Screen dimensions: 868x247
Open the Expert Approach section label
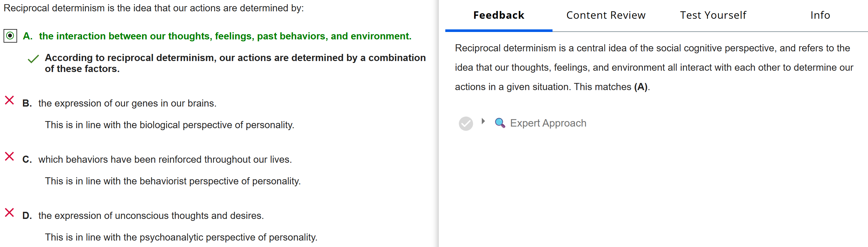(548, 123)
